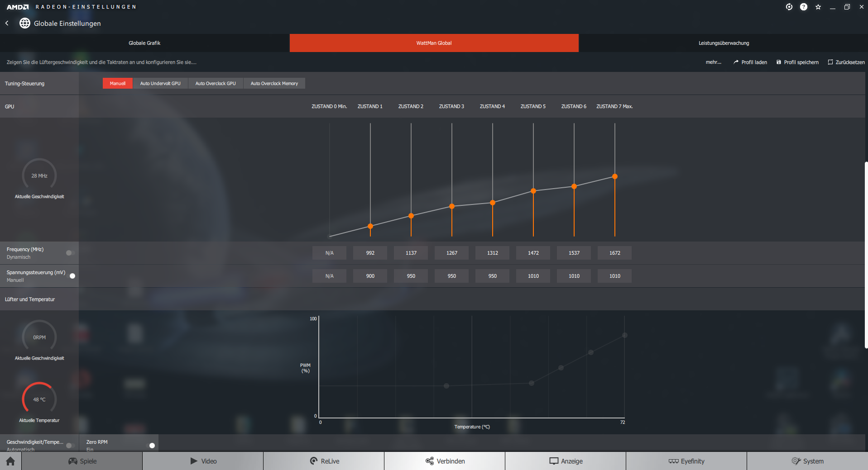The height and width of the screenshot is (470, 868).
Task: Open the Video section
Action: click(203, 461)
